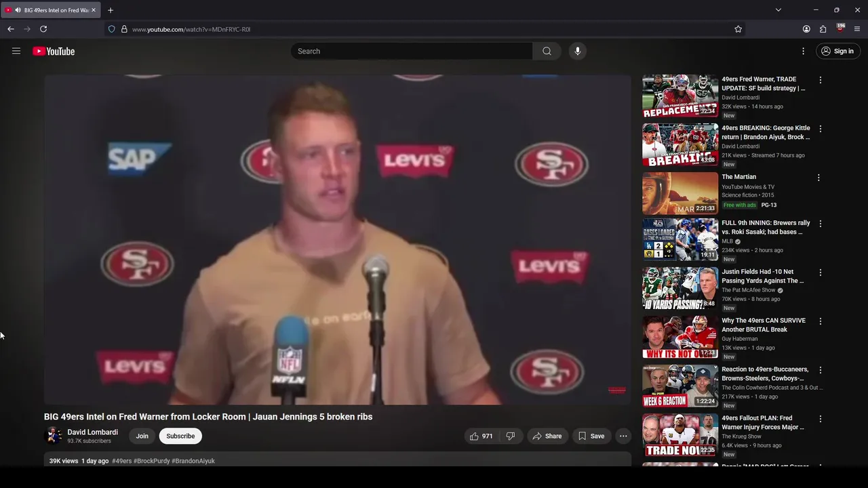Open Firefox account icon
This screenshot has height=488, width=868.
click(x=806, y=29)
